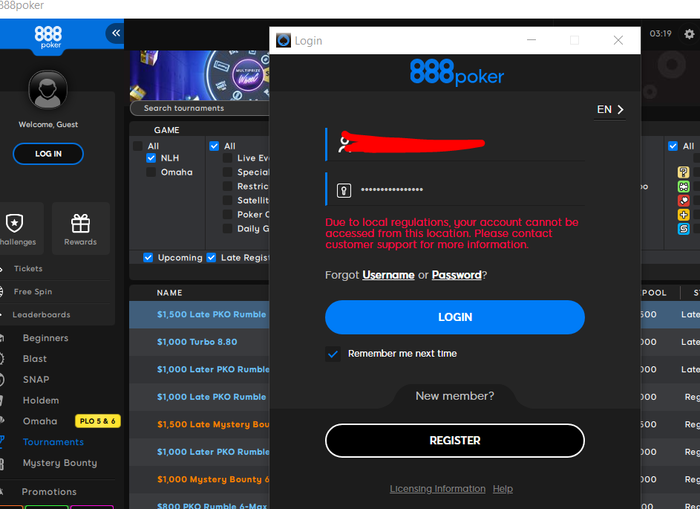Screen dimensions: 700x509
Task: Check the Live Events checkbox
Action: pyautogui.click(x=228, y=158)
